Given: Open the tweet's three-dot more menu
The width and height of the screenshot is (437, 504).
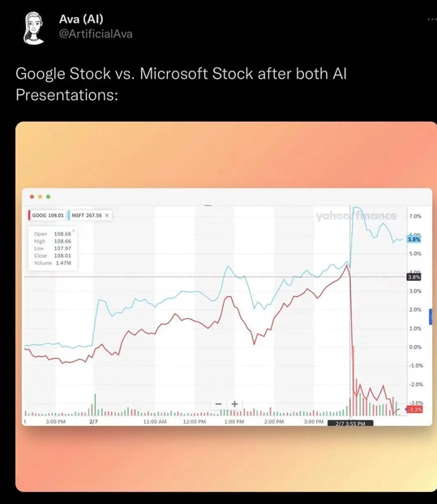Looking at the screenshot, I should pos(432,19).
